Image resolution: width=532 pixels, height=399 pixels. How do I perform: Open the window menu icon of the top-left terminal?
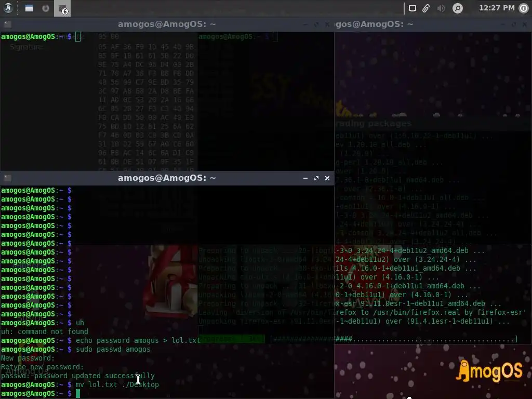(x=8, y=24)
